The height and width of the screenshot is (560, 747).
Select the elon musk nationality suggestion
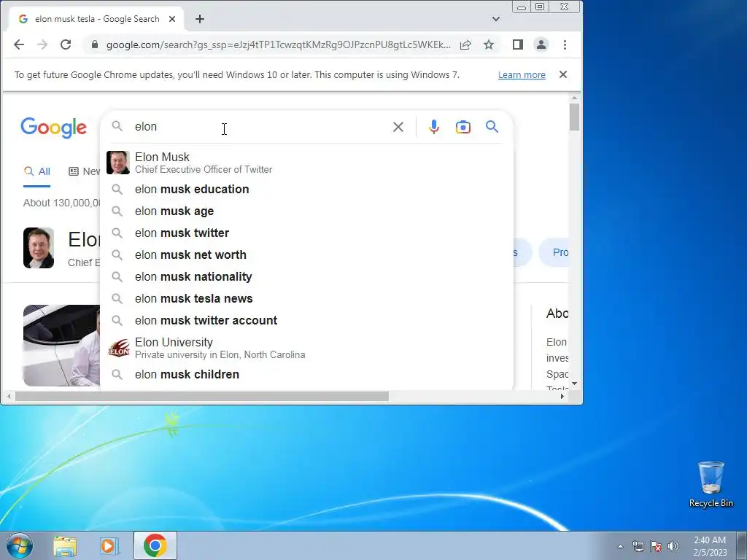(x=307, y=277)
